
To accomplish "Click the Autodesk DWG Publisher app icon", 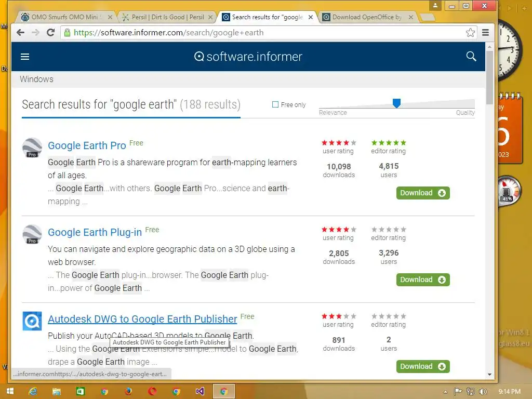I will pyautogui.click(x=32, y=321).
